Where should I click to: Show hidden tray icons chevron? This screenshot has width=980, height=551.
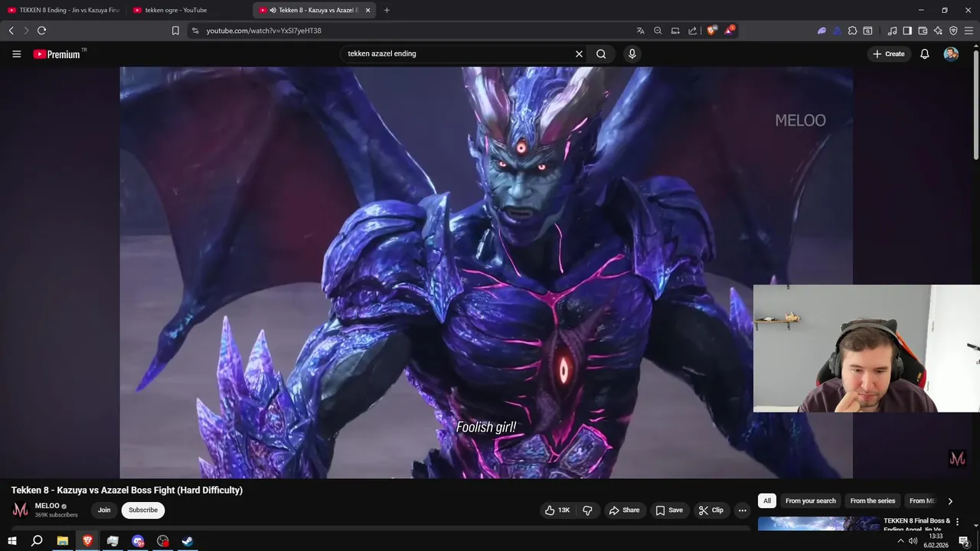coord(900,541)
